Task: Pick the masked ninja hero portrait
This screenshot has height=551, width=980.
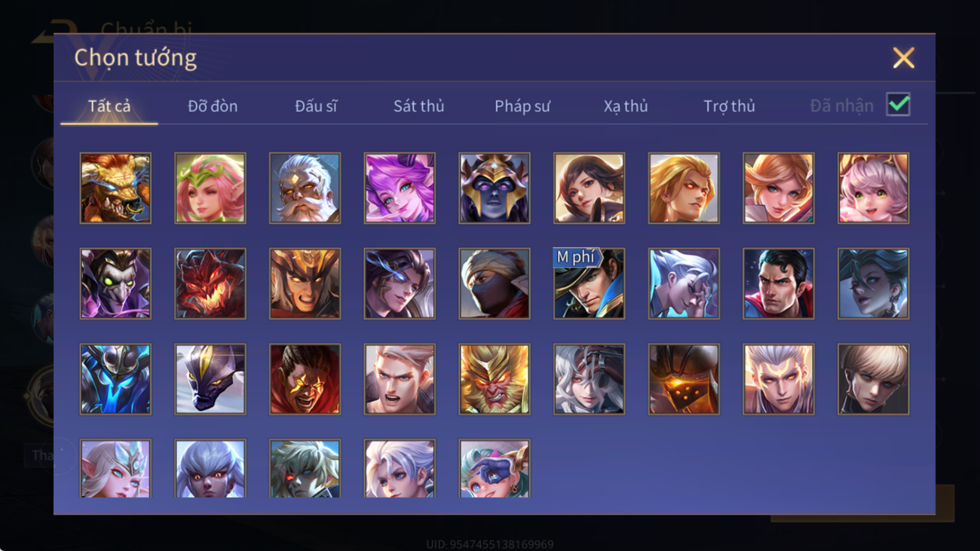Action: coord(494,283)
